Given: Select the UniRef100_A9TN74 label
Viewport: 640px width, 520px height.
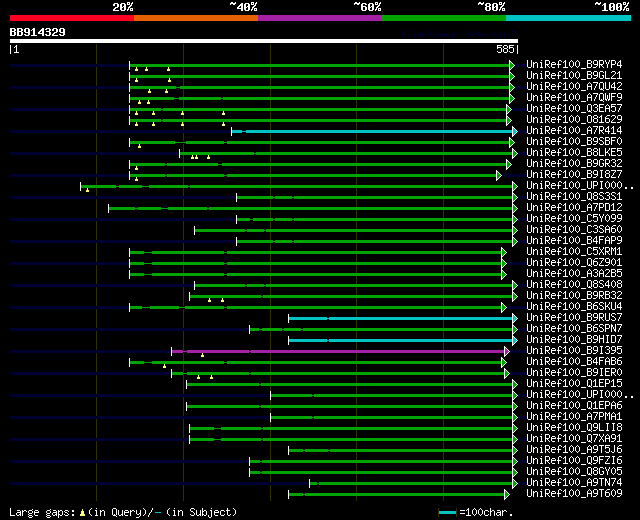Looking at the screenshot, I should (x=574, y=483).
